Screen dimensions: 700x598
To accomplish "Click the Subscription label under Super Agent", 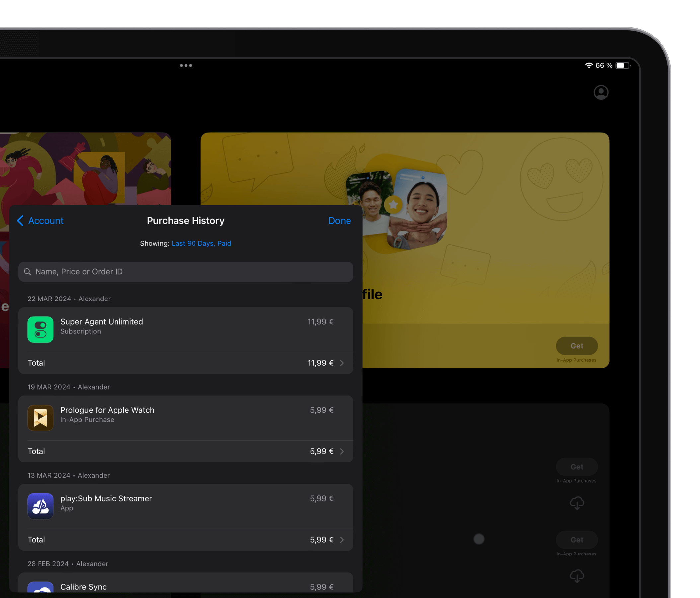I will [x=80, y=332].
